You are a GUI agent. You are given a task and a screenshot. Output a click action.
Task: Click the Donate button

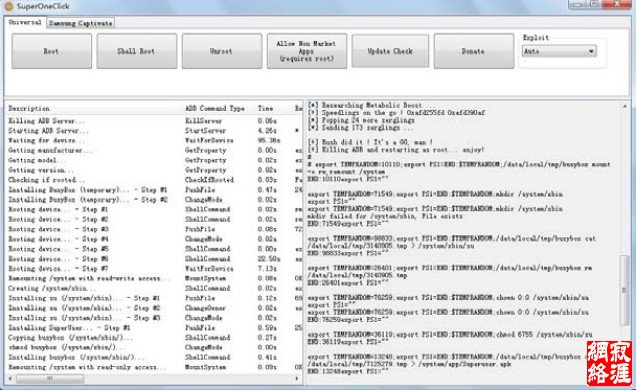click(473, 51)
